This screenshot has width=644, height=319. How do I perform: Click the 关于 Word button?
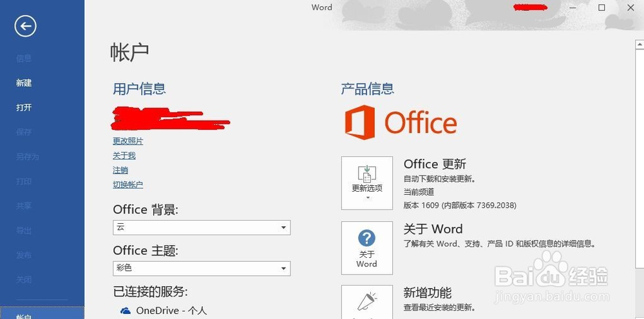(x=367, y=248)
